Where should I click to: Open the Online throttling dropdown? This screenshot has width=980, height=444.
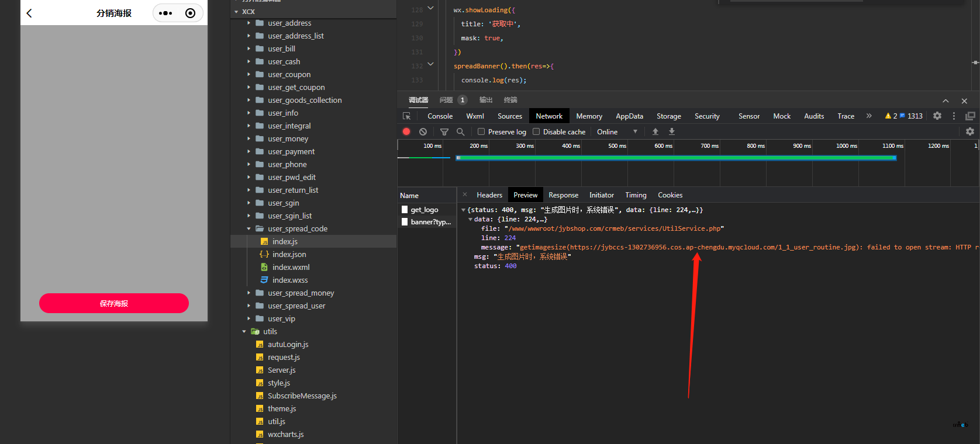point(617,131)
